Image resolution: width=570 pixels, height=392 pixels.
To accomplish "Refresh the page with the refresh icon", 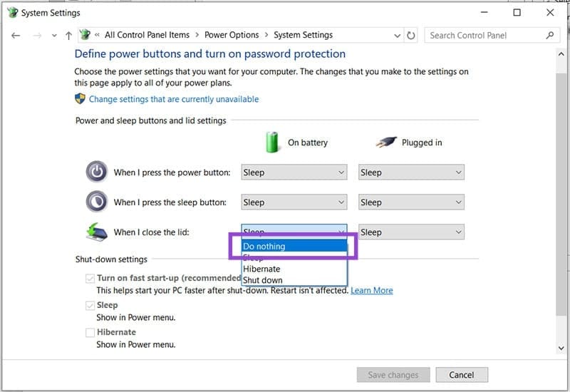I will pyautogui.click(x=411, y=35).
